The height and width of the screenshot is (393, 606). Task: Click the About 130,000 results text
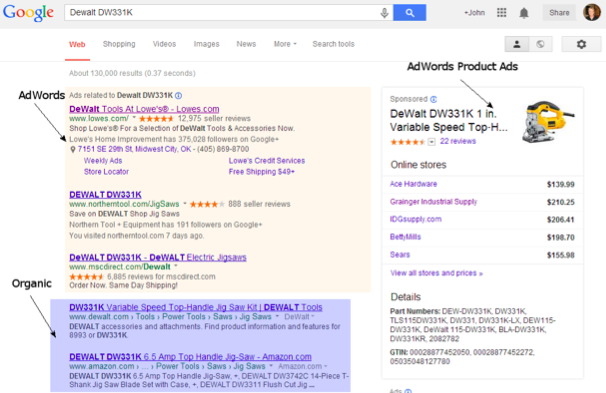(x=132, y=73)
